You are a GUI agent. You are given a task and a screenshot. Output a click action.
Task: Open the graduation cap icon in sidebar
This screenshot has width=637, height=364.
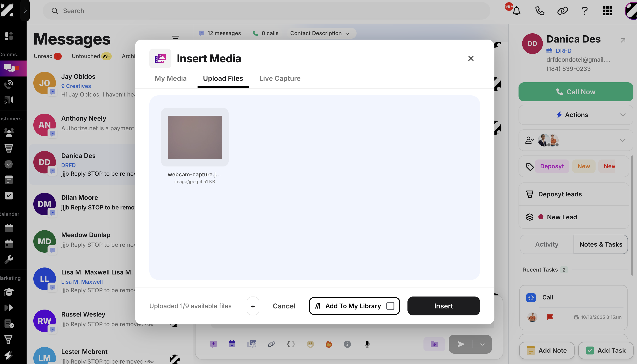coord(9,292)
